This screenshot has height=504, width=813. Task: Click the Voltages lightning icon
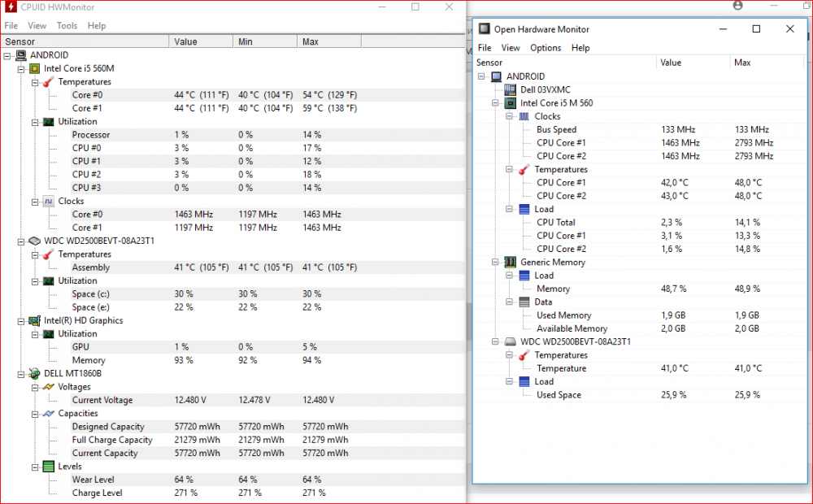pos(49,387)
